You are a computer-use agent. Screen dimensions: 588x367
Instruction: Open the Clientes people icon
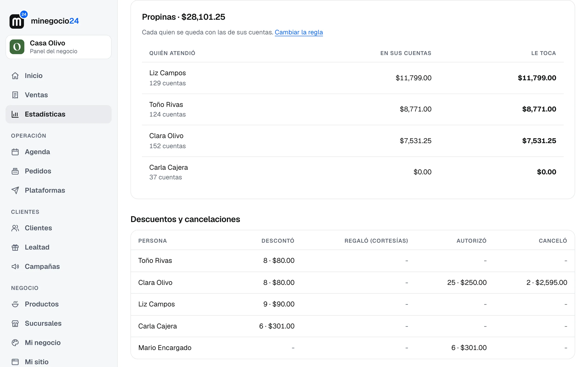click(x=15, y=228)
